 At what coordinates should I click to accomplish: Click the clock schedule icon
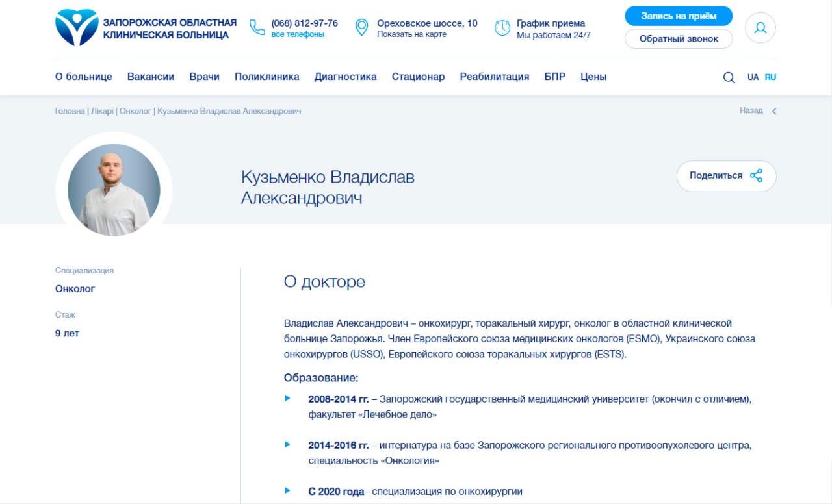502,27
